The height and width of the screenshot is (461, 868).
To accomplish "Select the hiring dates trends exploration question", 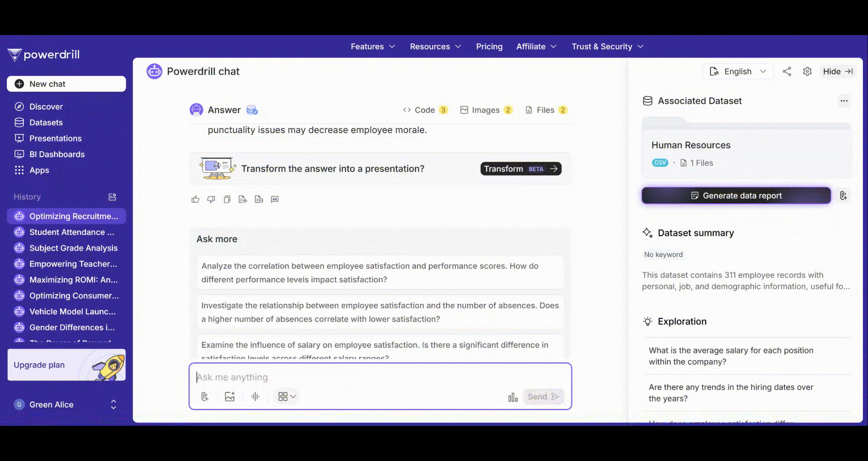I will 746,393.
